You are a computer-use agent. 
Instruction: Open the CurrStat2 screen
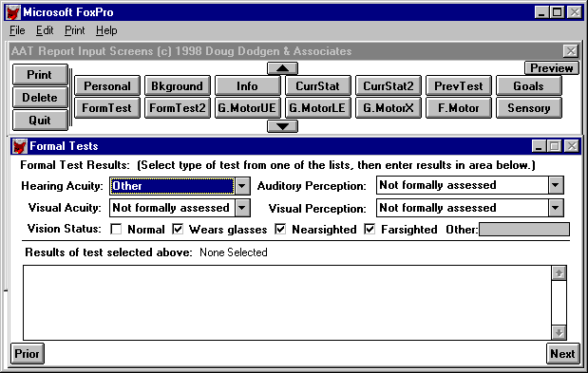389,85
